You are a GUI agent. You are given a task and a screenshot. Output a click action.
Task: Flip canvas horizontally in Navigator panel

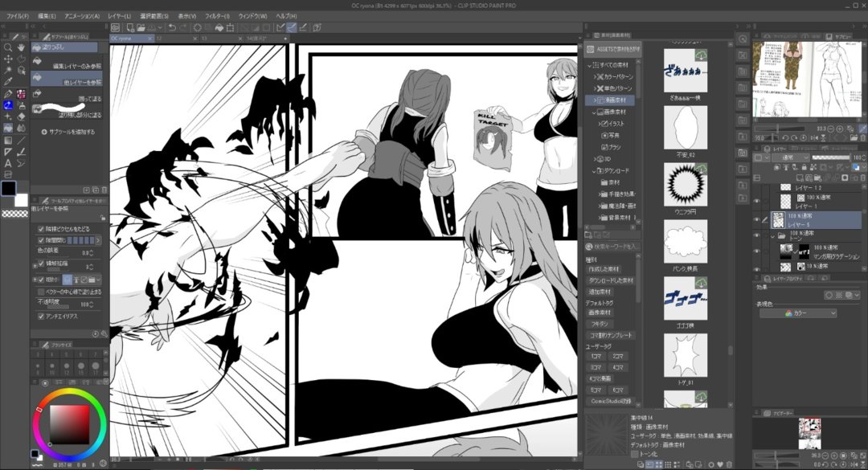point(856,464)
